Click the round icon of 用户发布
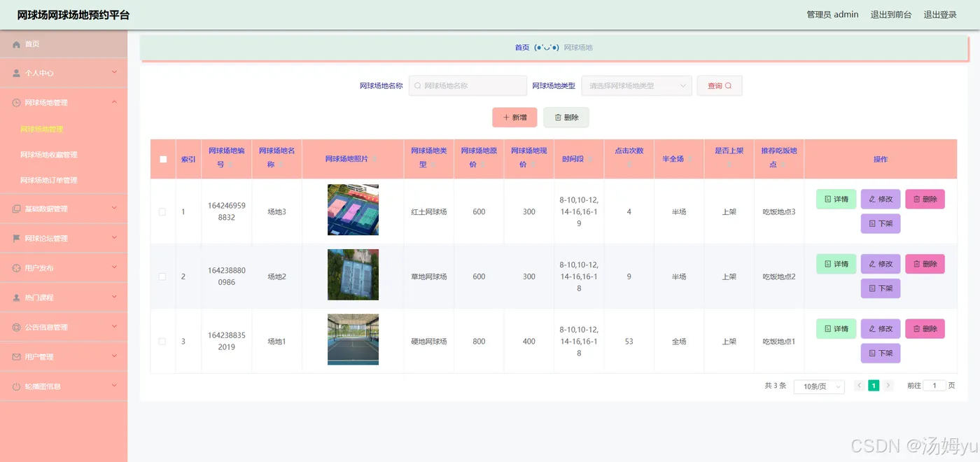This screenshot has height=462, width=980. coord(17,268)
